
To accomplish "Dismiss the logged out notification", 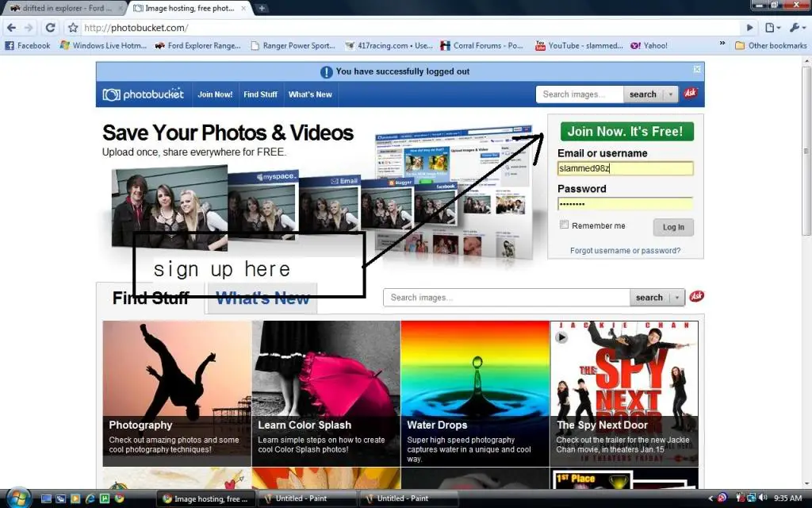I will (697, 69).
